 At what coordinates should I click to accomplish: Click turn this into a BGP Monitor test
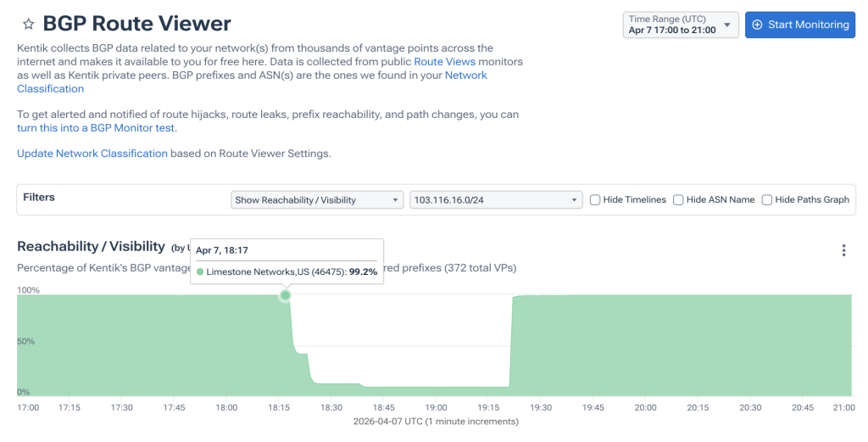tap(97, 128)
